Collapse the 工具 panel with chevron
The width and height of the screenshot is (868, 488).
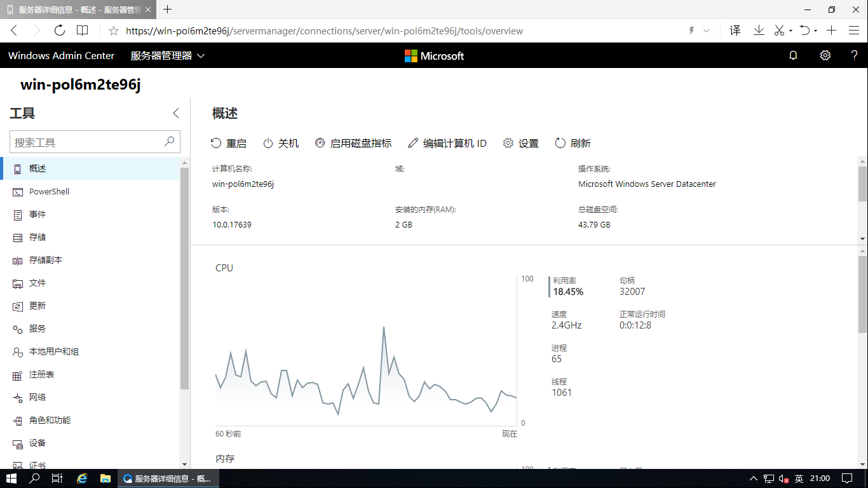tap(176, 113)
